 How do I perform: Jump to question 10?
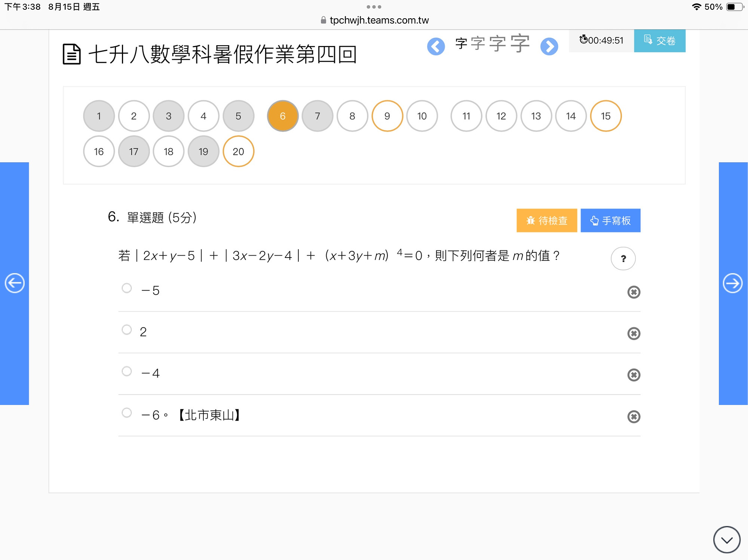[422, 116]
